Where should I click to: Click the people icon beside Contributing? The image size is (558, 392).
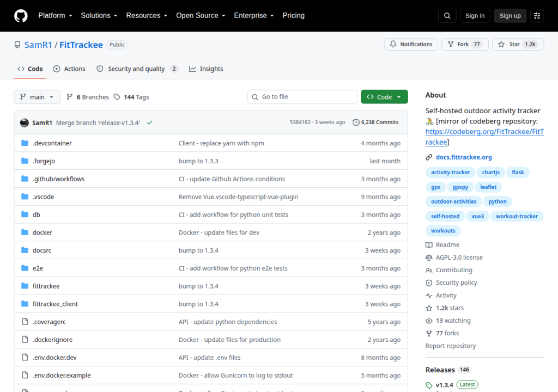click(x=429, y=271)
